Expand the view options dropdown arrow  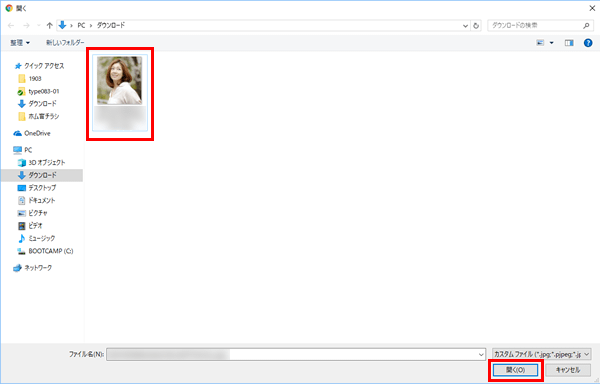(551, 43)
